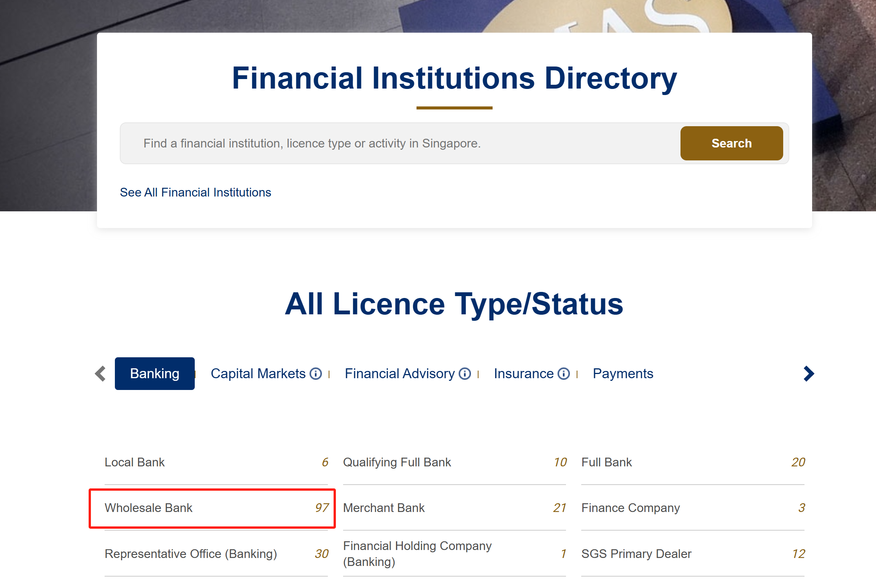Switch to Capital Markets tab
The height and width of the screenshot is (588, 876).
click(258, 374)
